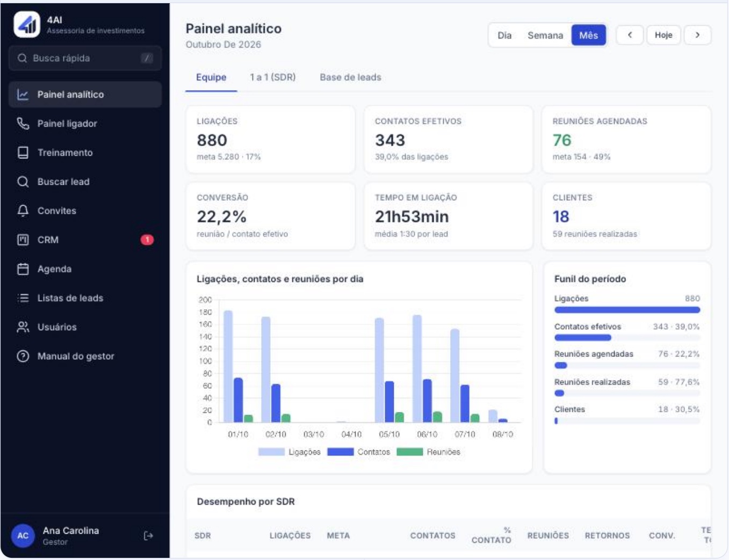
Task: Open Painel analítico chart icon in sidebar
Action: [23, 94]
